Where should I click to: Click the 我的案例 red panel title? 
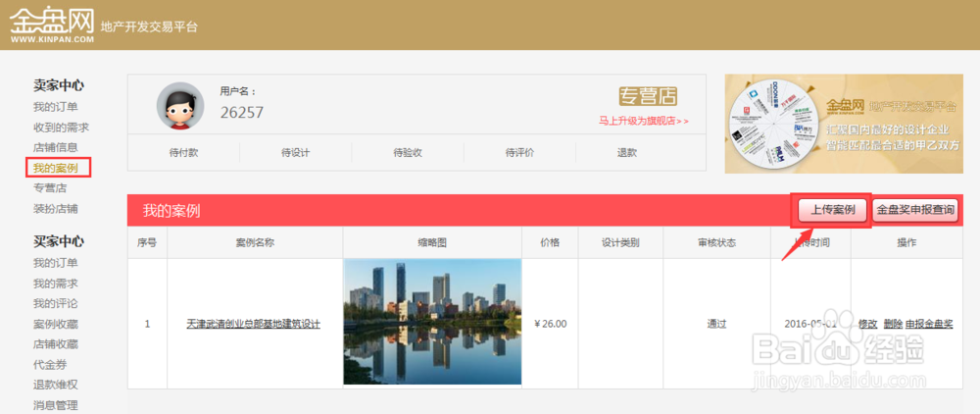click(x=171, y=211)
